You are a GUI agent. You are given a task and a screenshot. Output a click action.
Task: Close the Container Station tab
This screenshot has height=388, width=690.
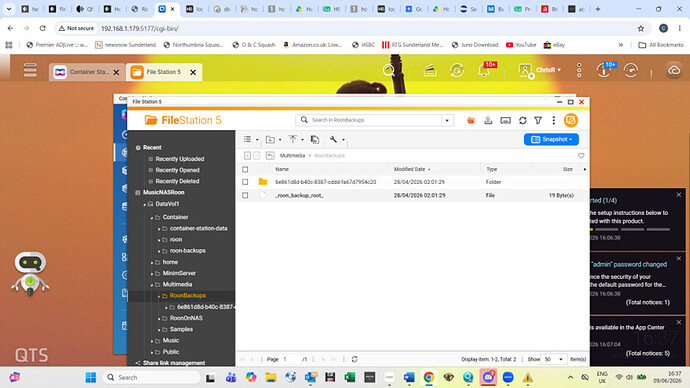coord(116,72)
